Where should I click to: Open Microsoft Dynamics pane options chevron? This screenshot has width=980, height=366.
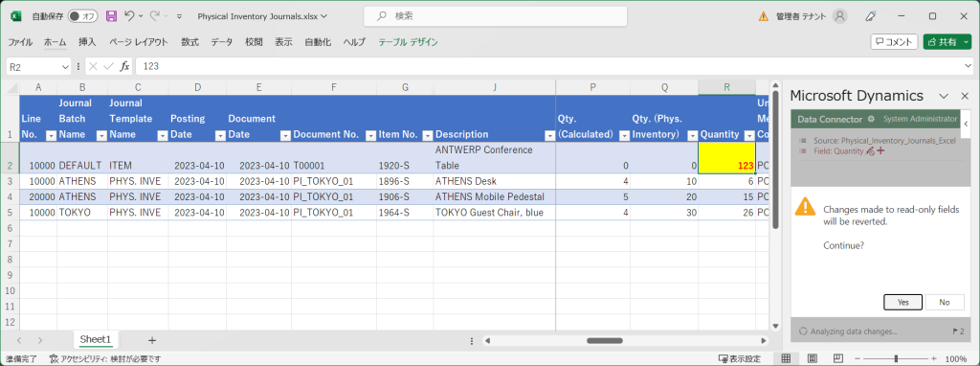945,97
